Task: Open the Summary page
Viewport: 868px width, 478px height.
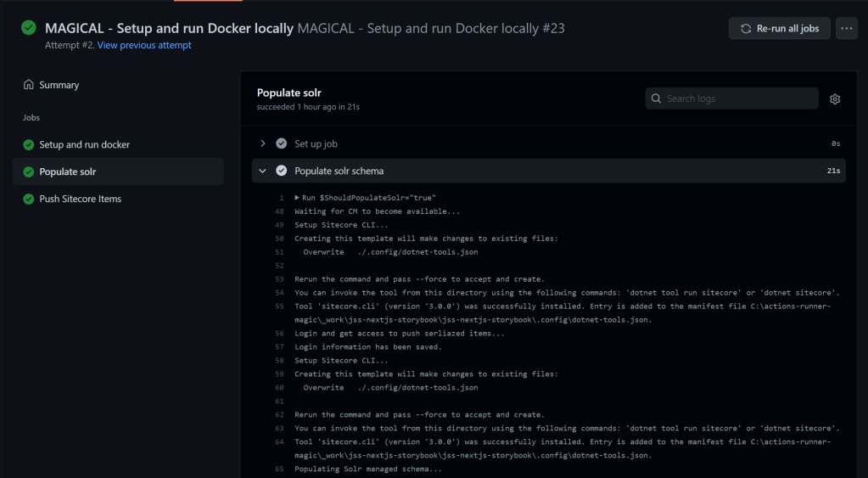Action: (x=59, y=85)
